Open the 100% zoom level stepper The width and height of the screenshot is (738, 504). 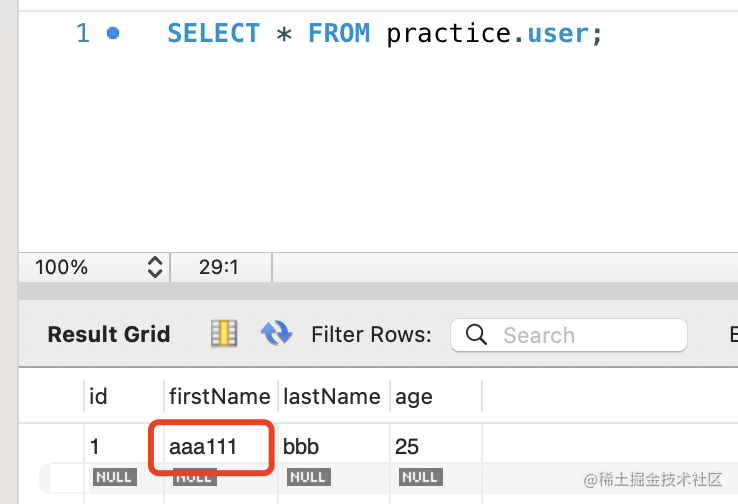[x=155, y=267]
